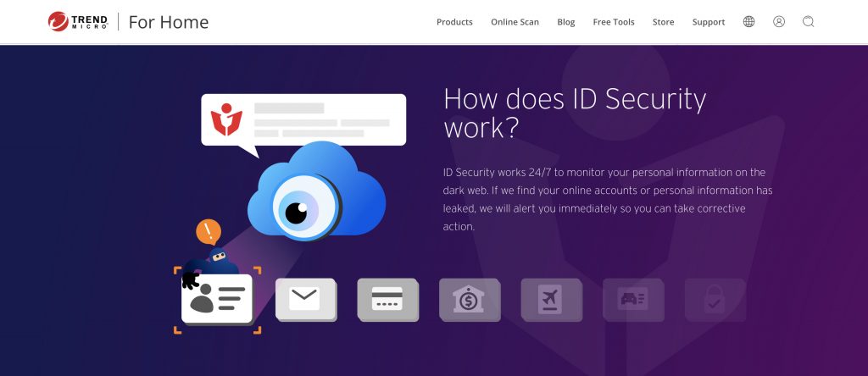
Task: Select the padlock password tile
Action: [715, 299]
